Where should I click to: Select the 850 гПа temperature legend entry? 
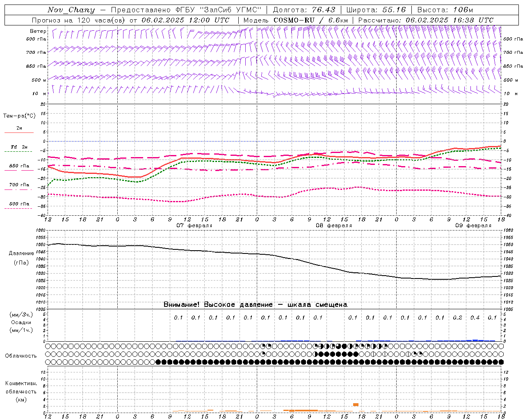point(19,166)
